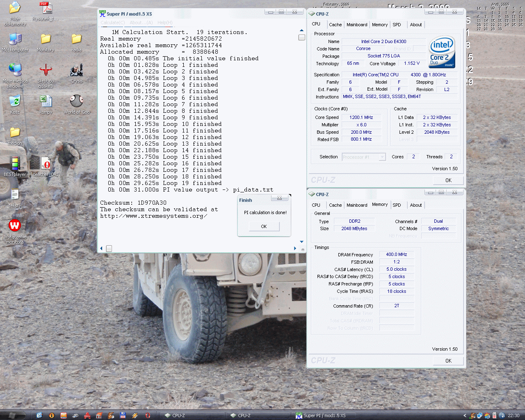Click OK in the Memory CPU-Z window

[448, 361]
